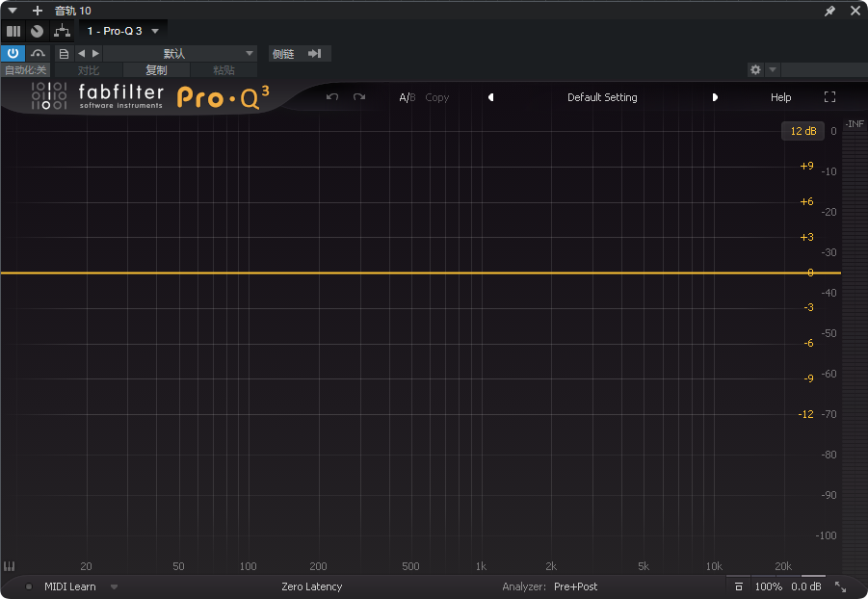
Task: Select previous preset with left arrow
Action: [x=490, y=97]
